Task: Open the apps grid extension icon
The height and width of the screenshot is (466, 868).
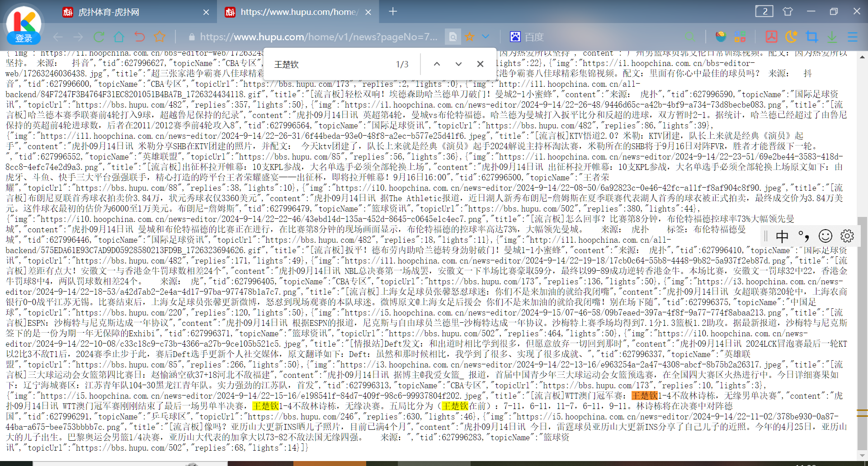Action: (740, 37)
